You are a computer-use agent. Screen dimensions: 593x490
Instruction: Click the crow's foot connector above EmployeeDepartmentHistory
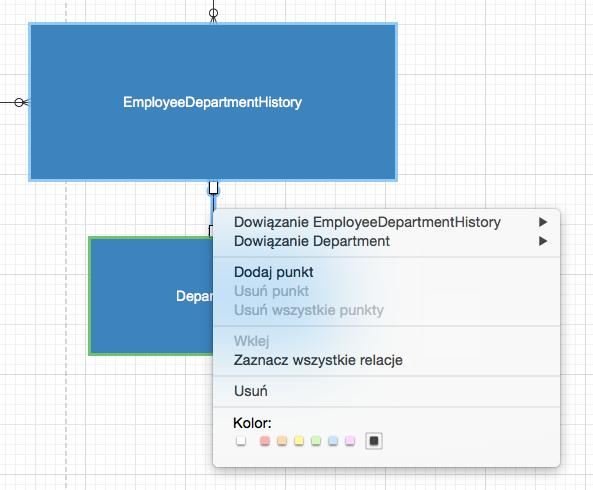213,15
